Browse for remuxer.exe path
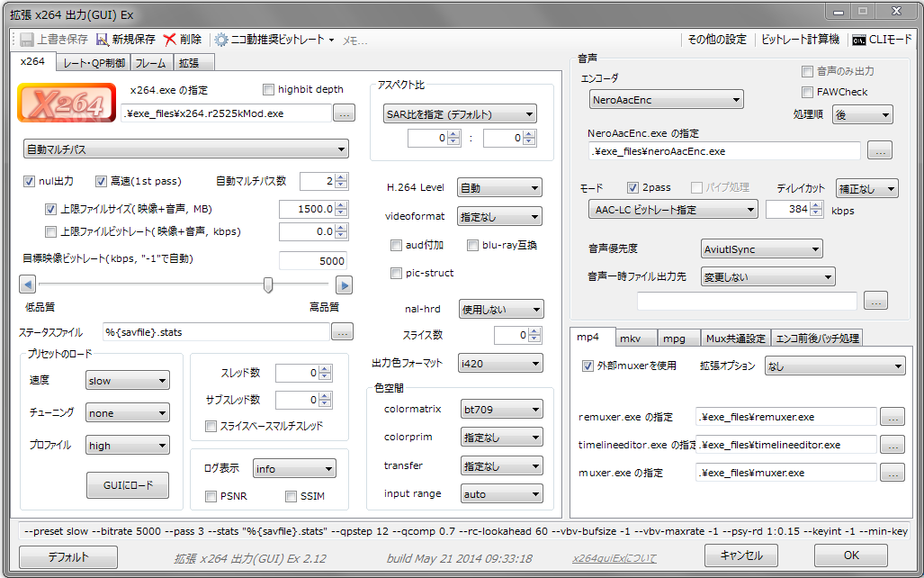 tap(893, 417)
